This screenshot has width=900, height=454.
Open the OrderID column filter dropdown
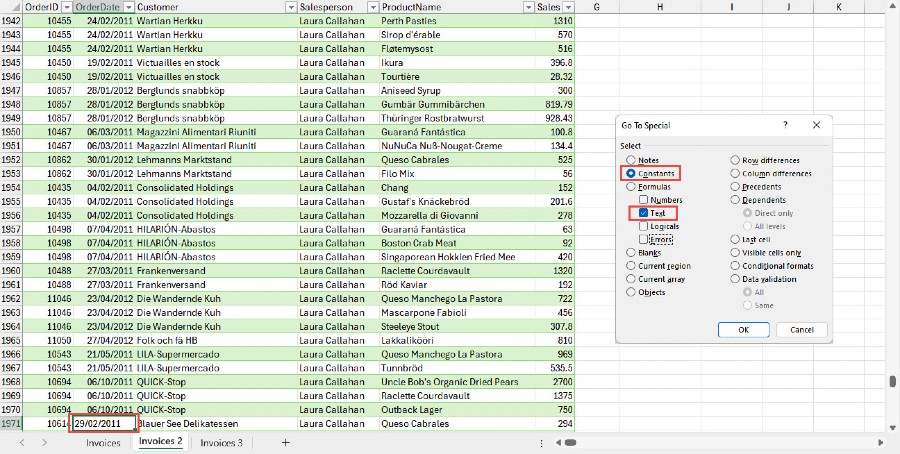point(66,7)
